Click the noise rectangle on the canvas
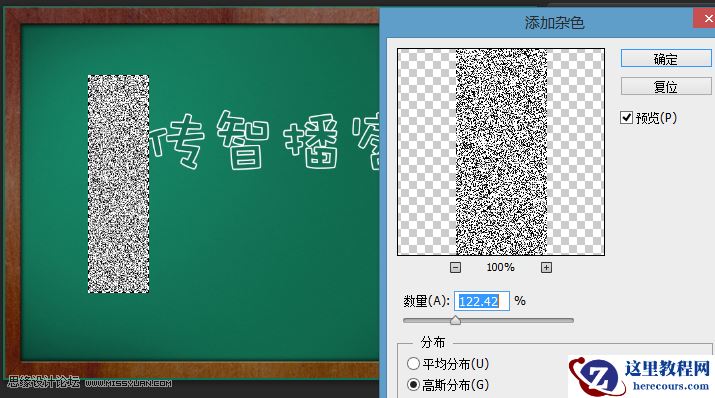The image size is (715, 398). point(119,184)
